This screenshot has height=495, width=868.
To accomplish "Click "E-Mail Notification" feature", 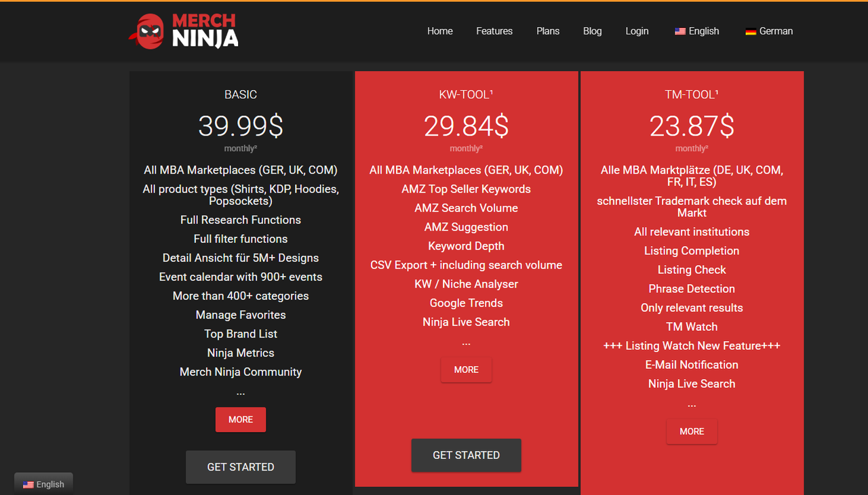I will point(692,365).
